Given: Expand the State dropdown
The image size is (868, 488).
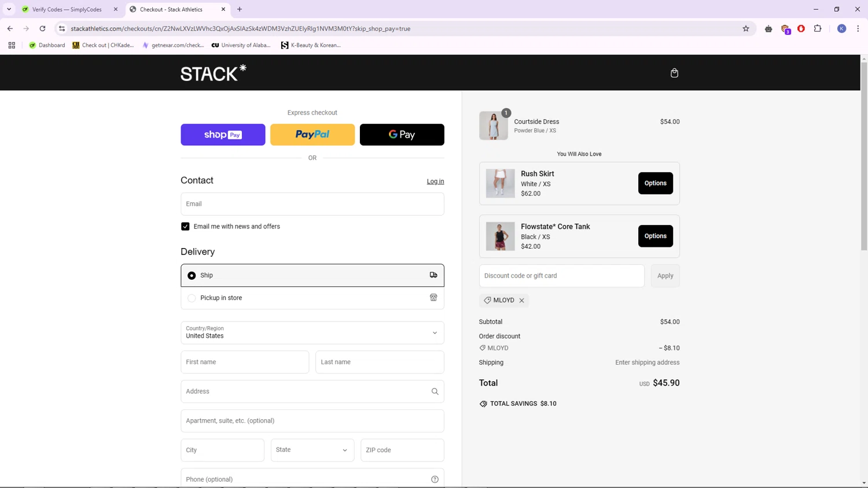Looking at the screenshot, I should point(312,450).
